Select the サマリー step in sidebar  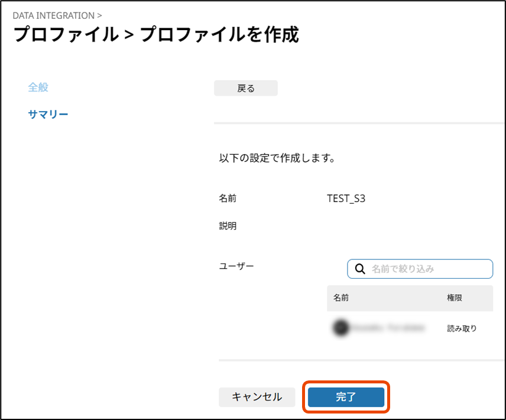pos(48,114)
